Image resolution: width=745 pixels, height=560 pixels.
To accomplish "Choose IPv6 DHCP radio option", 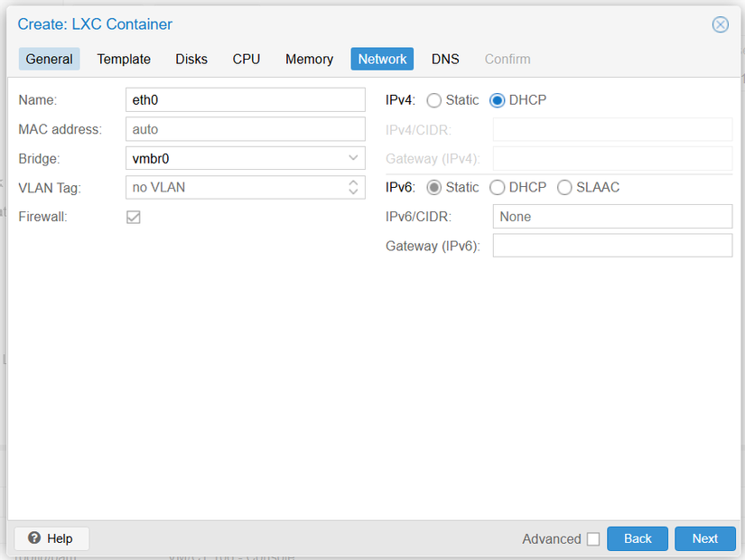I will [x=498, y=188].
